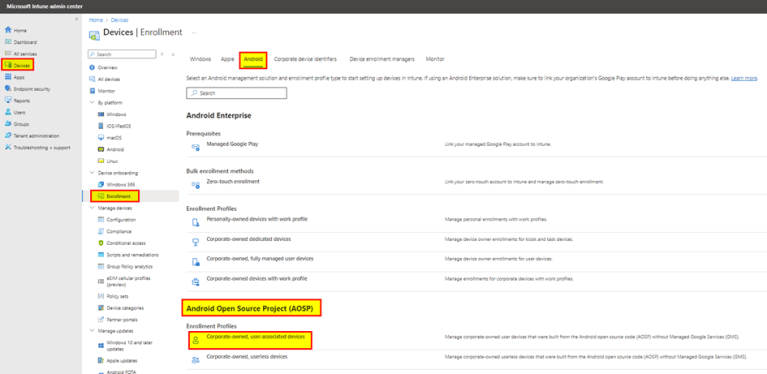Open the Device enrollment managers tab
This screenshot has height=374, width=767.
[x=382, y=59]
